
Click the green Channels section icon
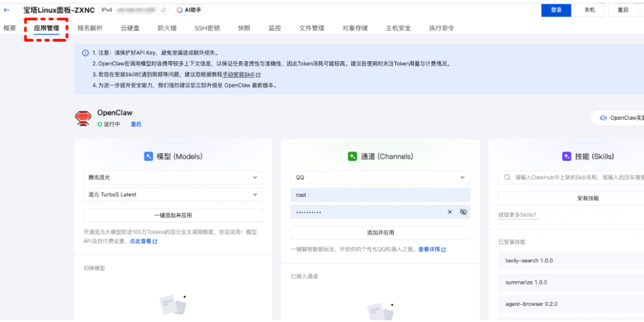click(352, 156)
